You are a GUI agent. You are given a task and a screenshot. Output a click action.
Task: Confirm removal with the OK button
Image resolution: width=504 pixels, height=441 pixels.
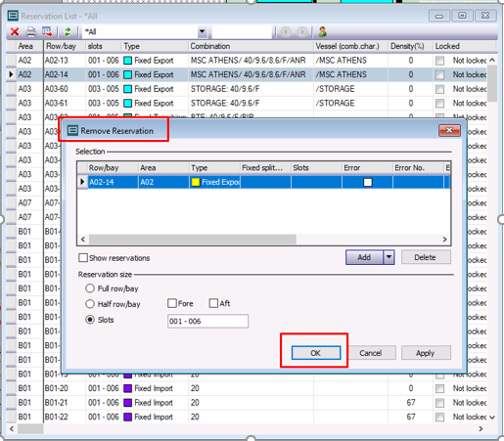tap(316, 353)
